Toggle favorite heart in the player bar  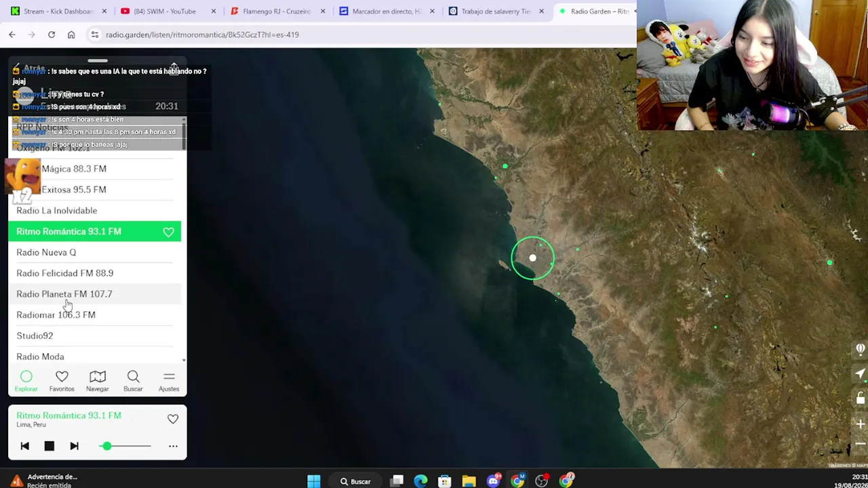pos(173,420)
